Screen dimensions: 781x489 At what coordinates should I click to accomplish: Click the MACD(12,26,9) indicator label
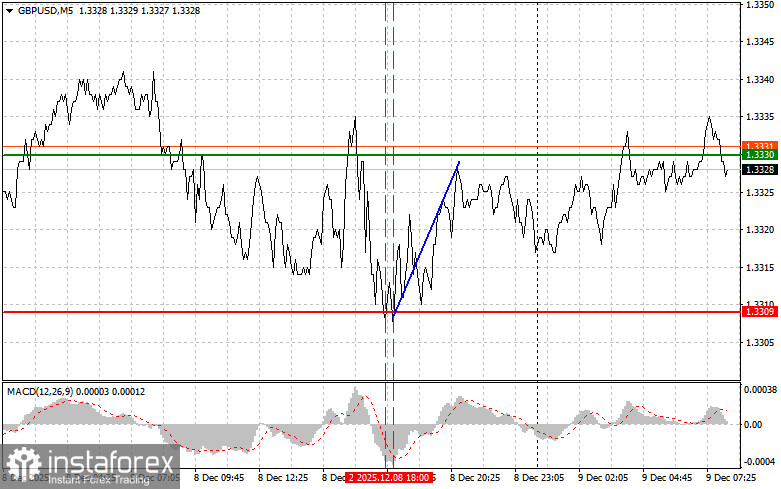click(76, 392)
